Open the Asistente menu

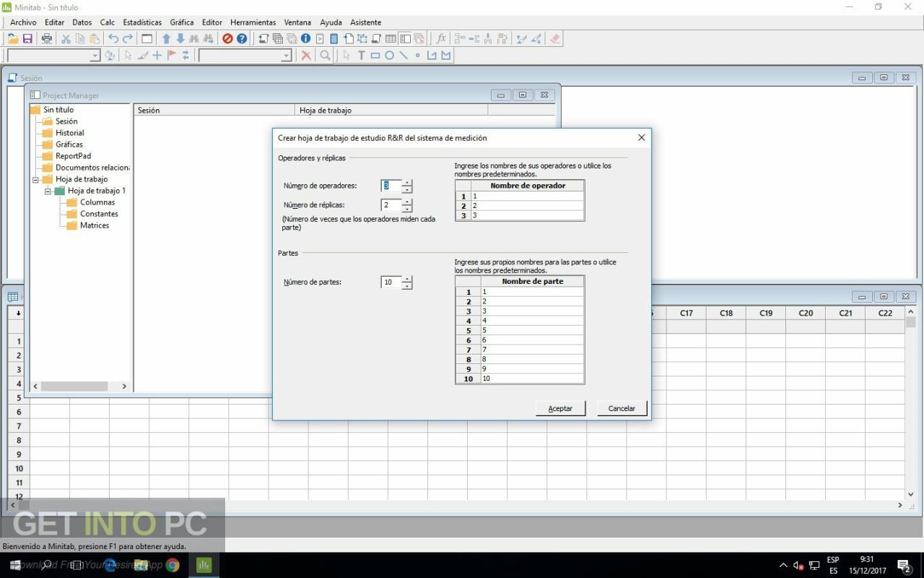366,22
